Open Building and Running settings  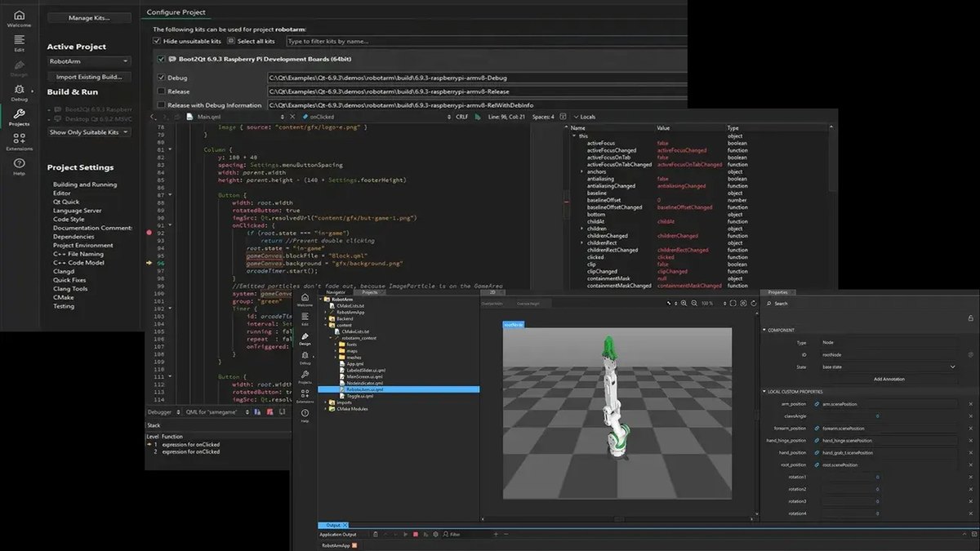pos(85,184)
